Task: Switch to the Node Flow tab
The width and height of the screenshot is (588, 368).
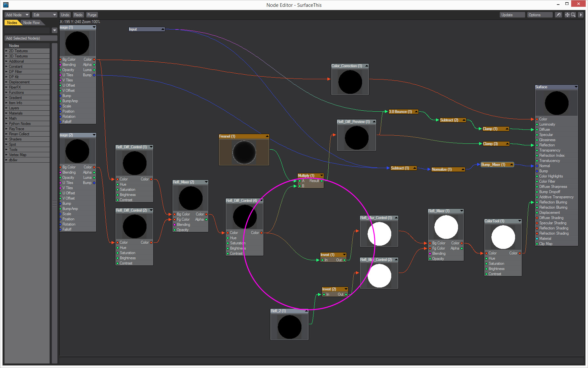Action: [31, 23]
